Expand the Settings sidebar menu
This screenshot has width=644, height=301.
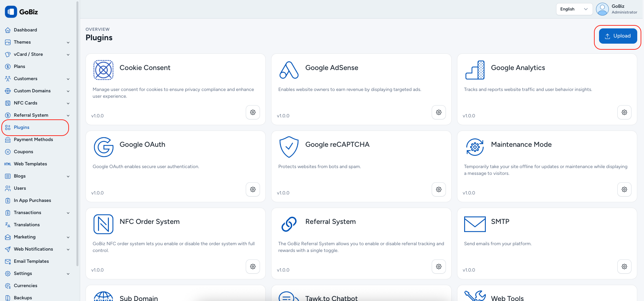coord(37,274)
